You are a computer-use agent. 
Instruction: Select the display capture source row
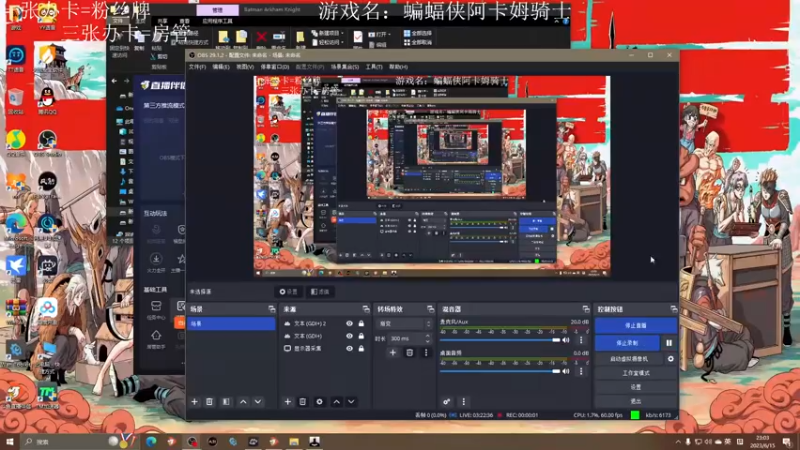324,348
